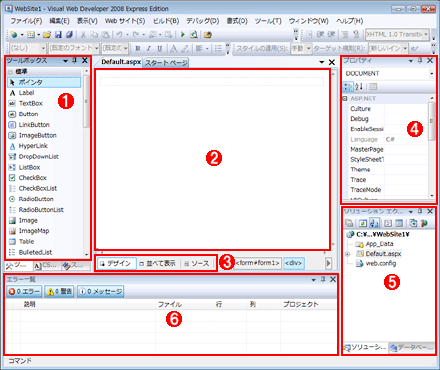Click the Open File folder icon
Image resolution: width=440 pixels, height=370 pixels.
pos(47,35)
